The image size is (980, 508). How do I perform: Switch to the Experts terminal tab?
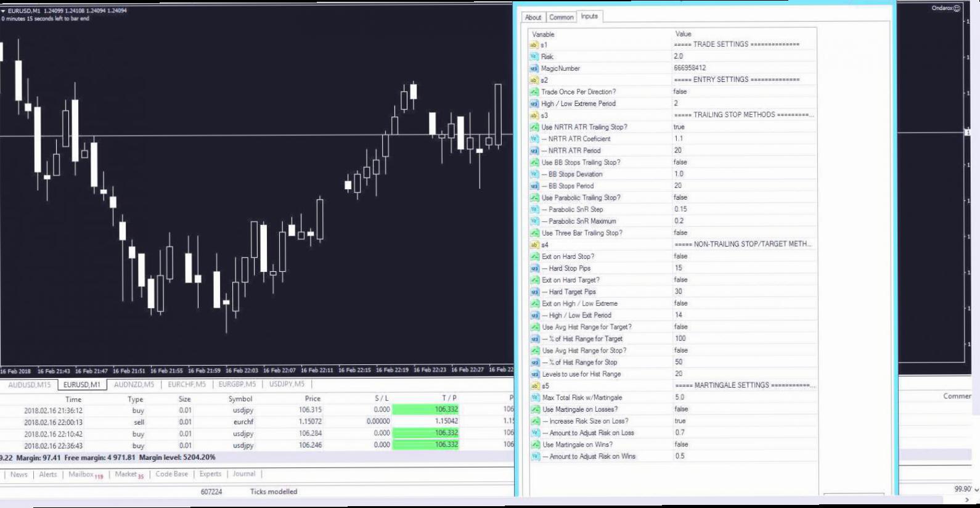click(210, 474)
